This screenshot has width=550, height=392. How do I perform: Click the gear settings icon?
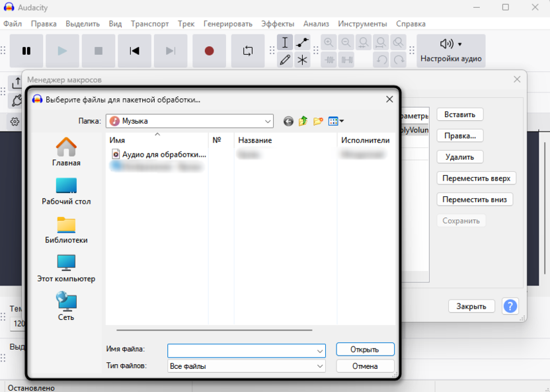[15, 122]
